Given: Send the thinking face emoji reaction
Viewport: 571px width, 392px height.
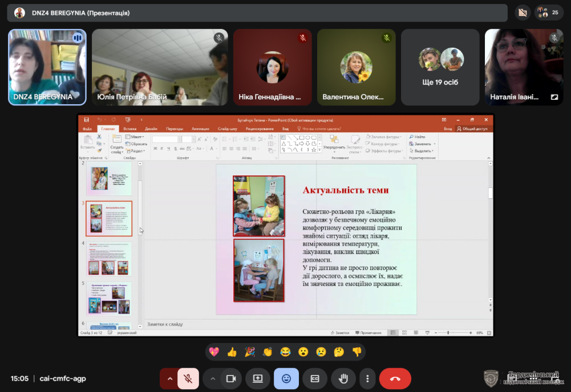Looking at the screenshot, I should pos(339,352).
